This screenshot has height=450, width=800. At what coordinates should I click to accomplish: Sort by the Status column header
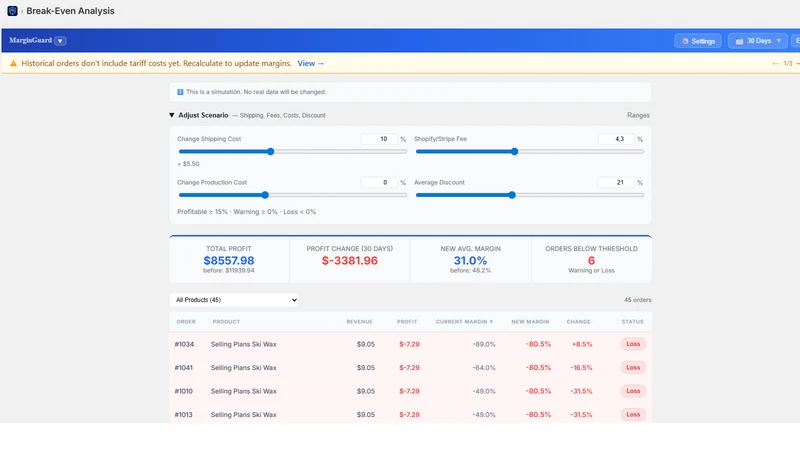coord(632,322)
